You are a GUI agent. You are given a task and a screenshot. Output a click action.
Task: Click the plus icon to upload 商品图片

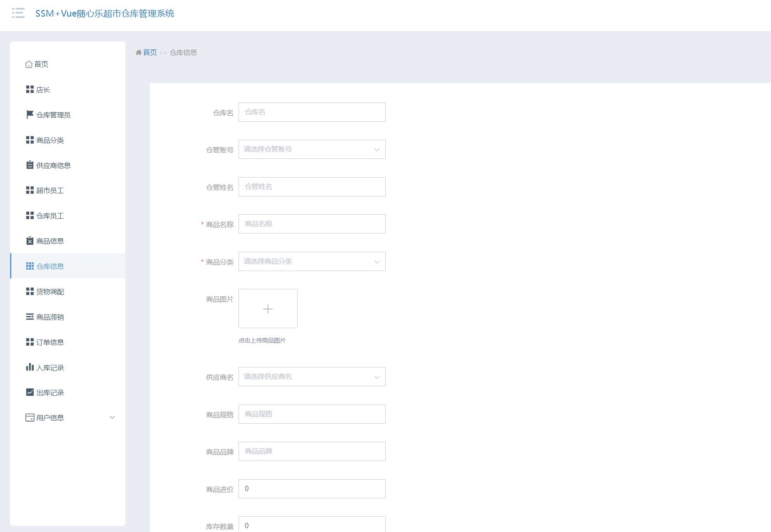pos(268,309)
